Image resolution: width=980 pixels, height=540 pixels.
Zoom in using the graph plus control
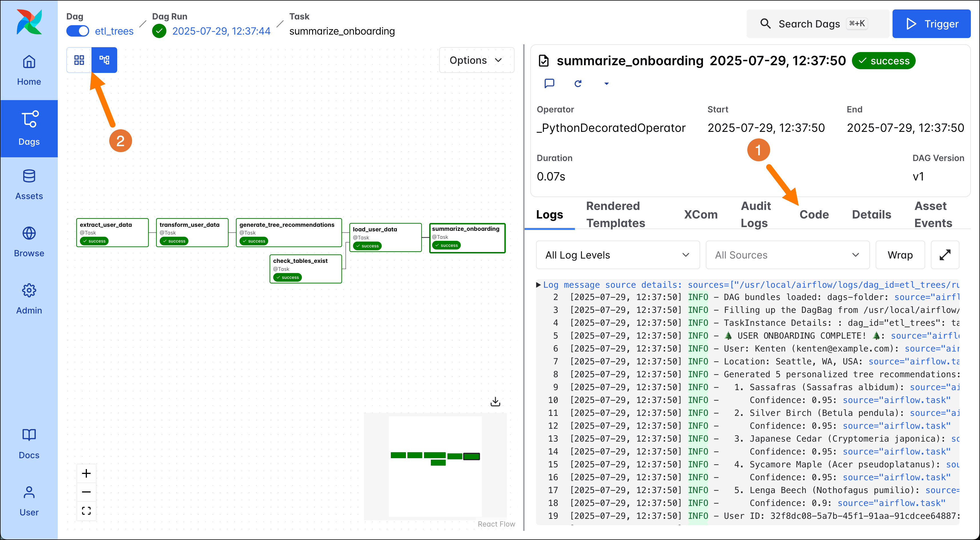point(86,473)
